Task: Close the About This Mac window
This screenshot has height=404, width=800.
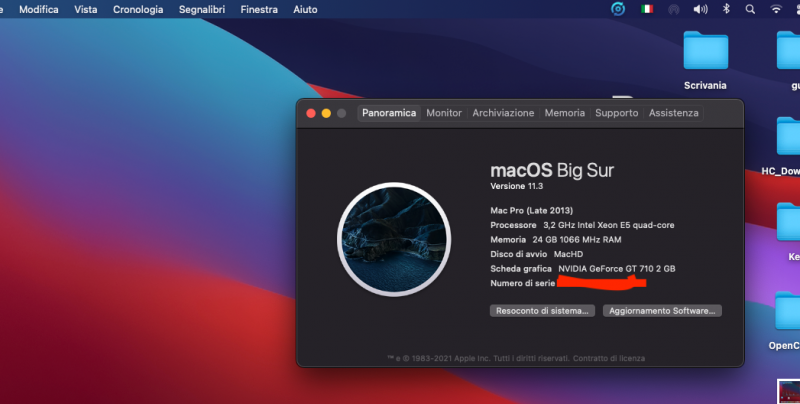Action: (311, 113)
